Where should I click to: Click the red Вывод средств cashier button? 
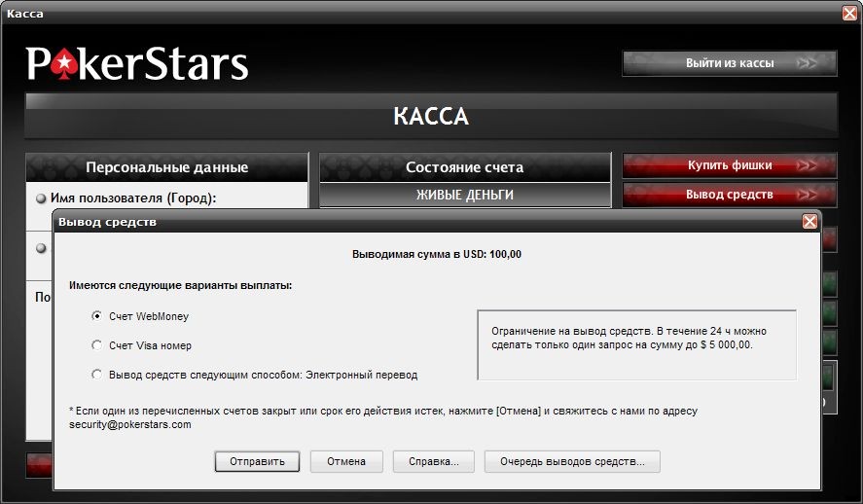coord(730,195)
